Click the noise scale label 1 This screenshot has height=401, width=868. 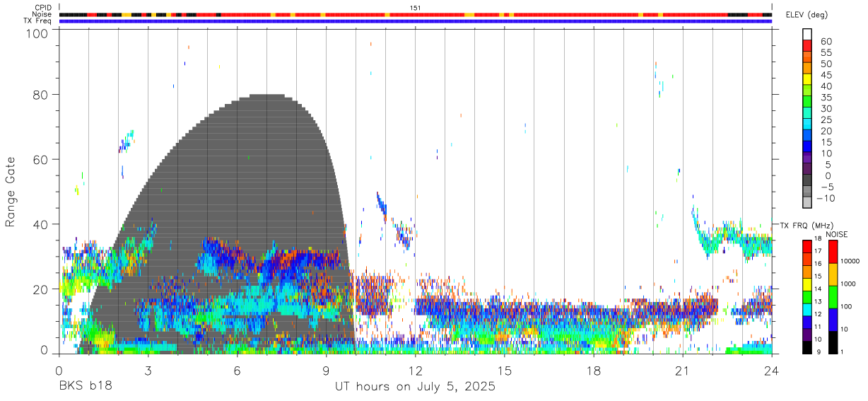843,351
